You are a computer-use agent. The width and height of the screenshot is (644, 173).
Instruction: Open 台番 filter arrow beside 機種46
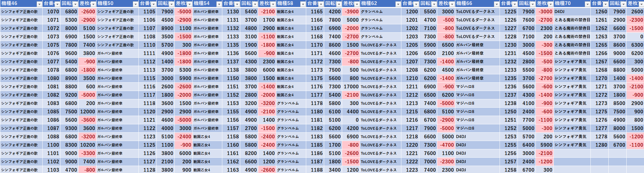[57, 4]
